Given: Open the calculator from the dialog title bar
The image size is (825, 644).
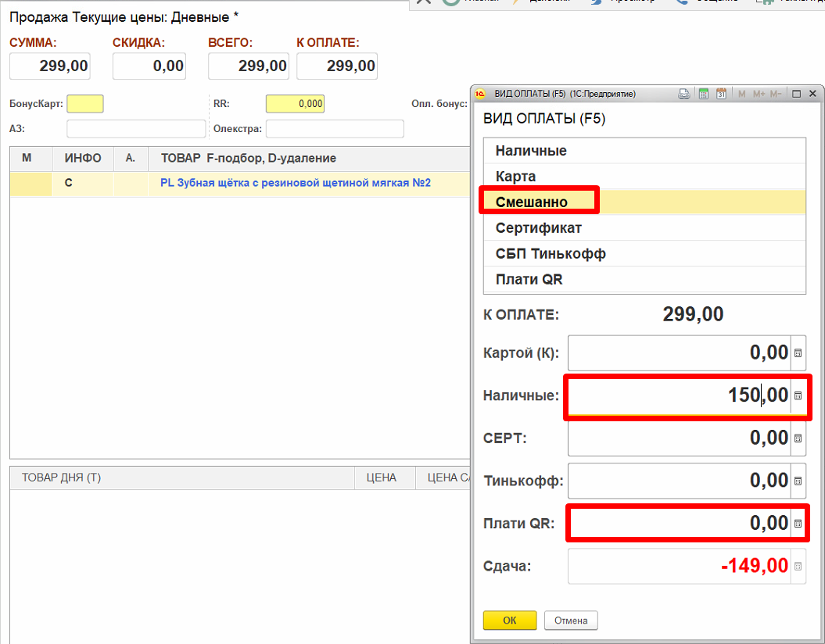Looking at the screenshot, I should pos(703,94).
